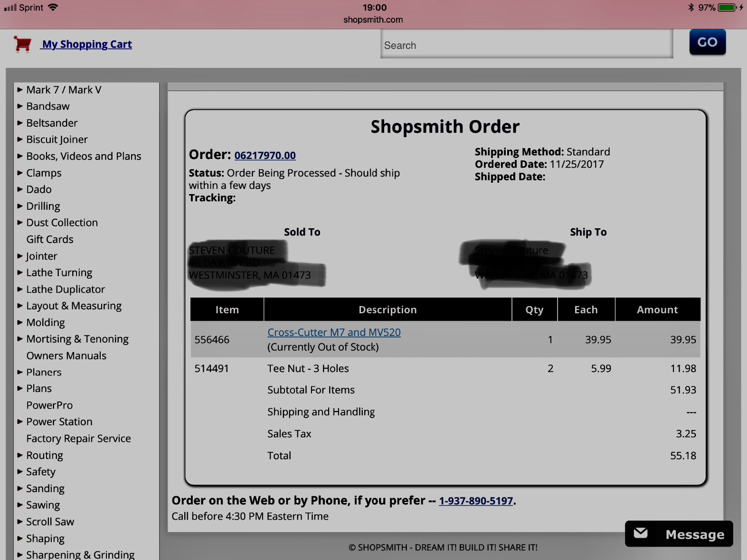Click item number 556466 cell
The height and width of the screenshot is (560, 747).
coord(212,340)
